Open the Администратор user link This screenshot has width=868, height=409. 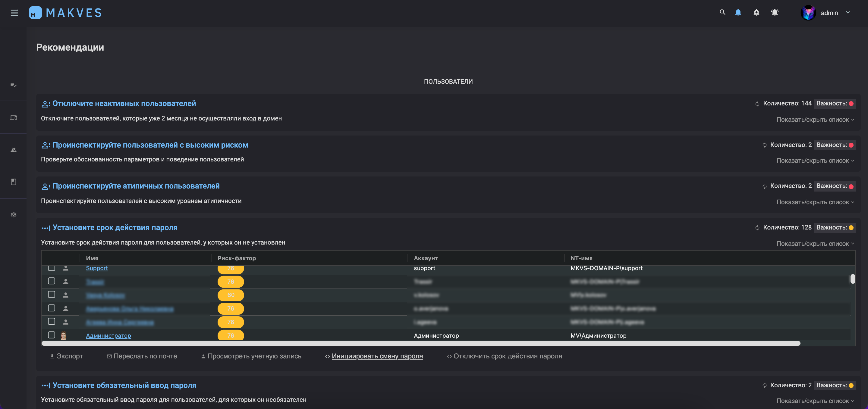point(108,335)
